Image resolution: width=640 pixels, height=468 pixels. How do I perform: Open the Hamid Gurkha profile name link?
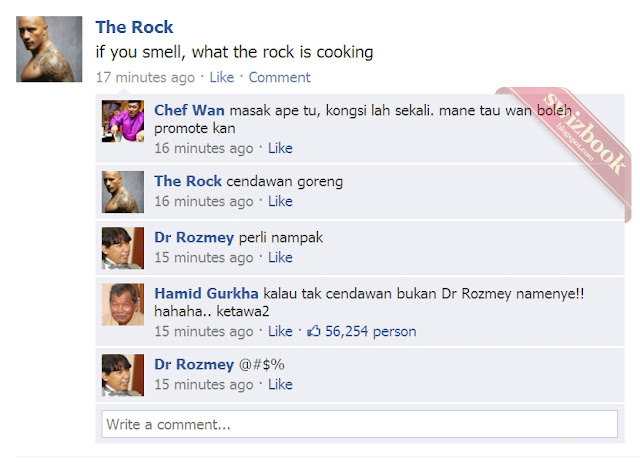[x=206, y=293]
